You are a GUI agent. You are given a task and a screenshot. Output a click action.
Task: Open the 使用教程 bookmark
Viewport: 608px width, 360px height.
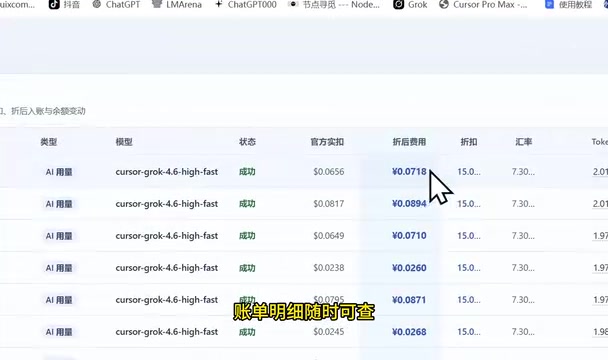click(568, 5)
